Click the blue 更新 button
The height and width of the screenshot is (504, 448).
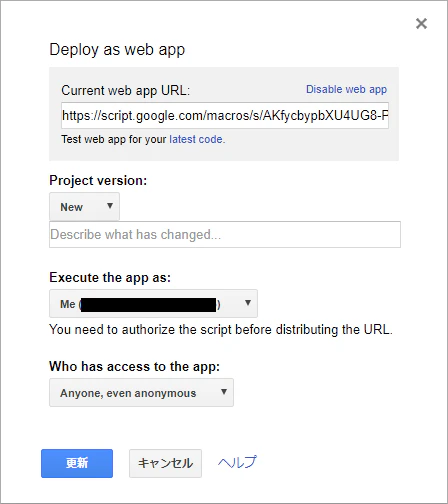click(x=77, y=463)
